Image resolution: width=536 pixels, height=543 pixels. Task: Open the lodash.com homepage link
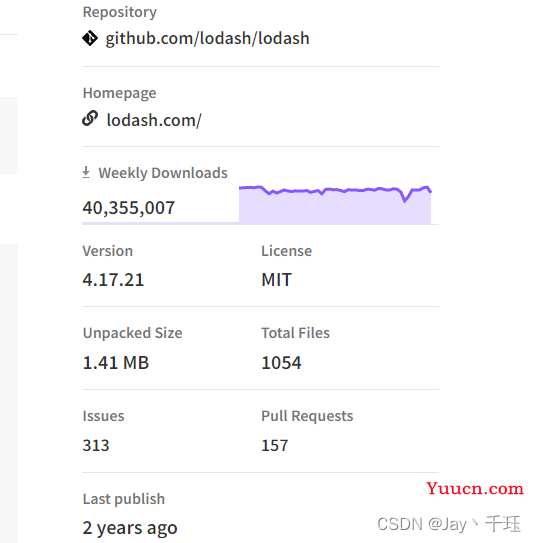coord(154,121)
